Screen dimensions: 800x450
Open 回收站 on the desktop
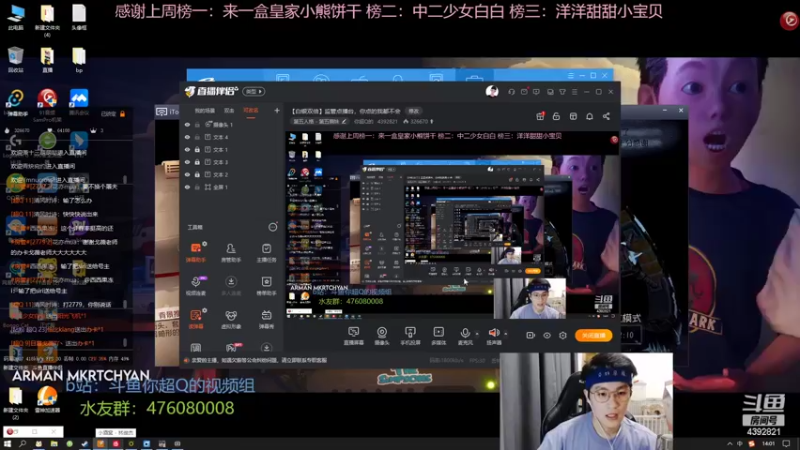(16, 59)
